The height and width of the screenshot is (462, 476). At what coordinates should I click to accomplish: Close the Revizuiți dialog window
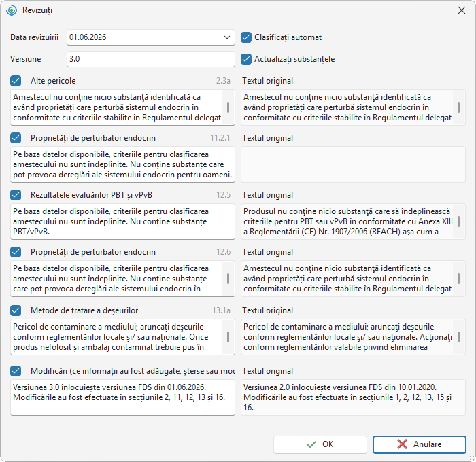pyautogui.click(x=462, y=10)
